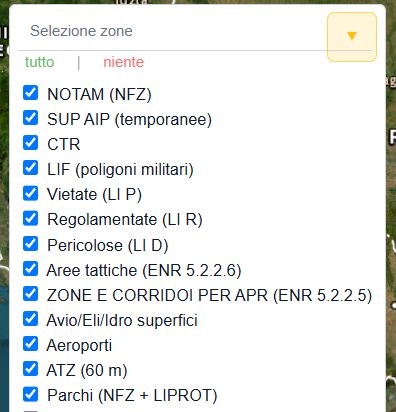Image resolution: width=396 pixels, height=412 pixels.
Task: Uncheck the Aeroporti checkbox
Action: coord(30,344)
